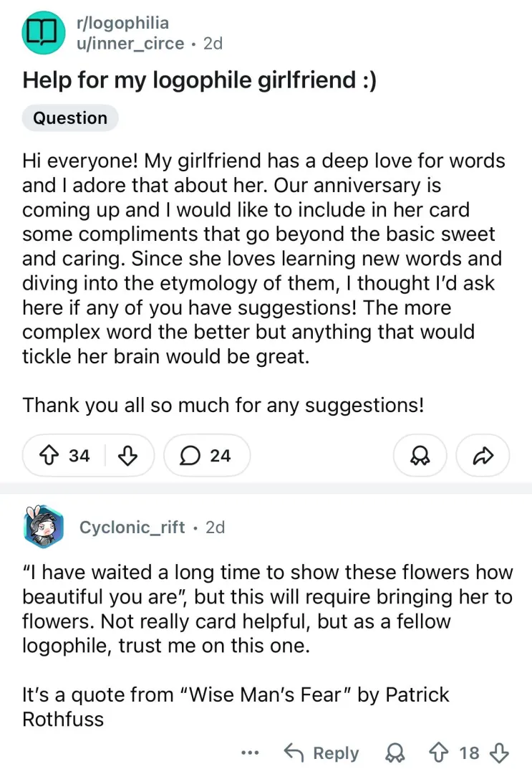Downvote the logophile girlfriend post

tap(127, 455)
